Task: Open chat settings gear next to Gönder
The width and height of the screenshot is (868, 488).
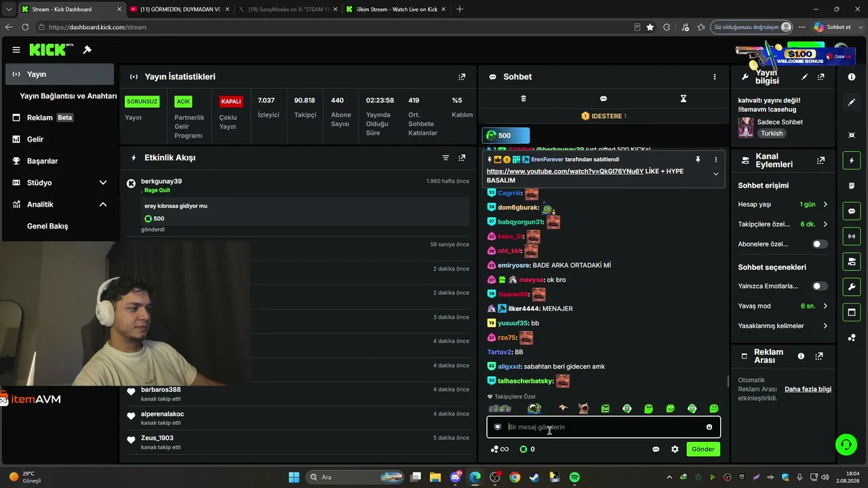Action: pyautogui.click(x=675, y=449)
